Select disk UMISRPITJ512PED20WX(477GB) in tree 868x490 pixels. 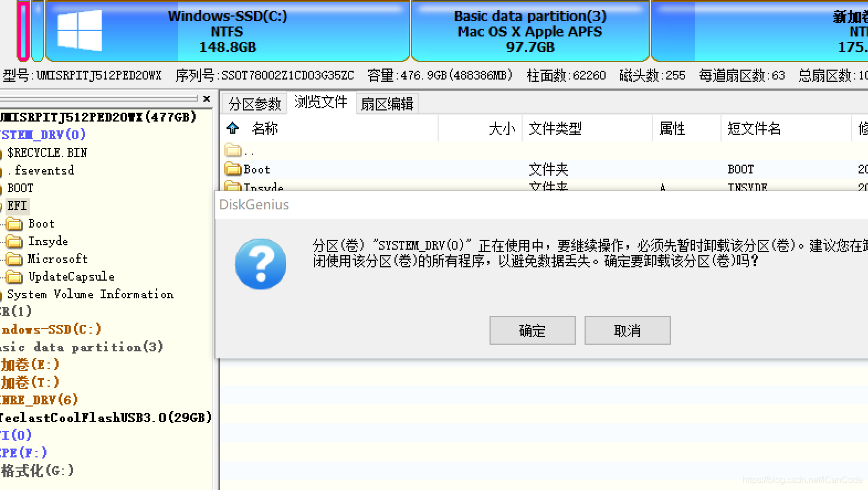[98, 117]
